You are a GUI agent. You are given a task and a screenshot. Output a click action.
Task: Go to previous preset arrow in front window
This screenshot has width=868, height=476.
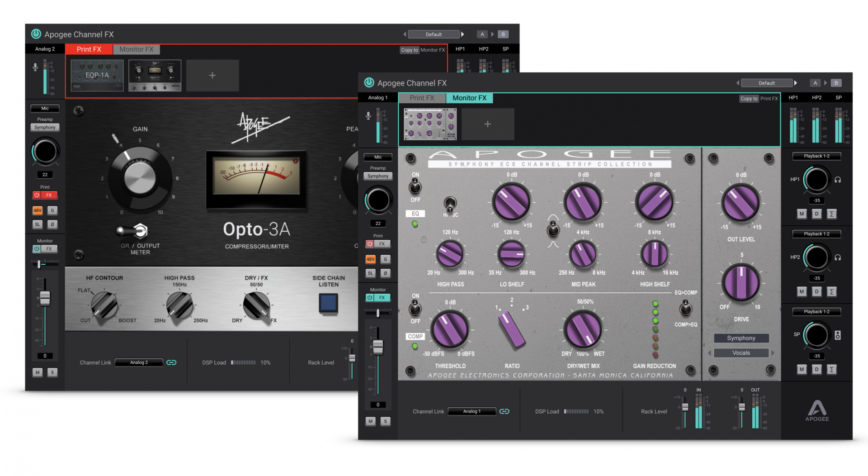point(738,83)
